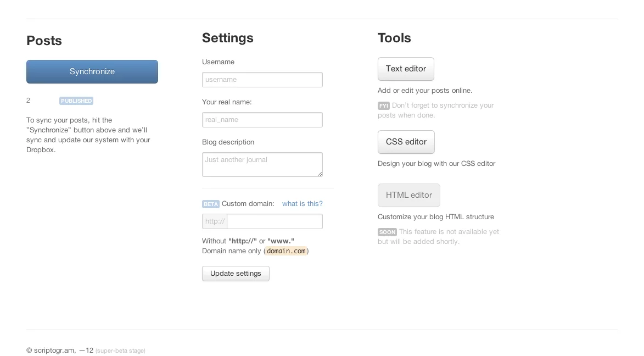The image size is (644, 356).
Task: Open the Posts section heading
Action: click(44, 40)
